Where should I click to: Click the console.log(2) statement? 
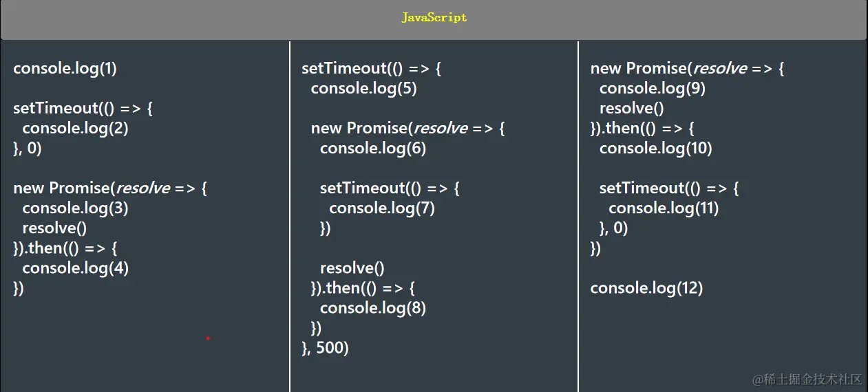coord(75,128)
